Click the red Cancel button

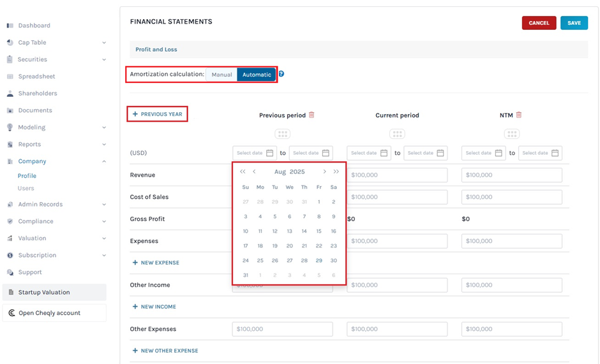[539, 23]
